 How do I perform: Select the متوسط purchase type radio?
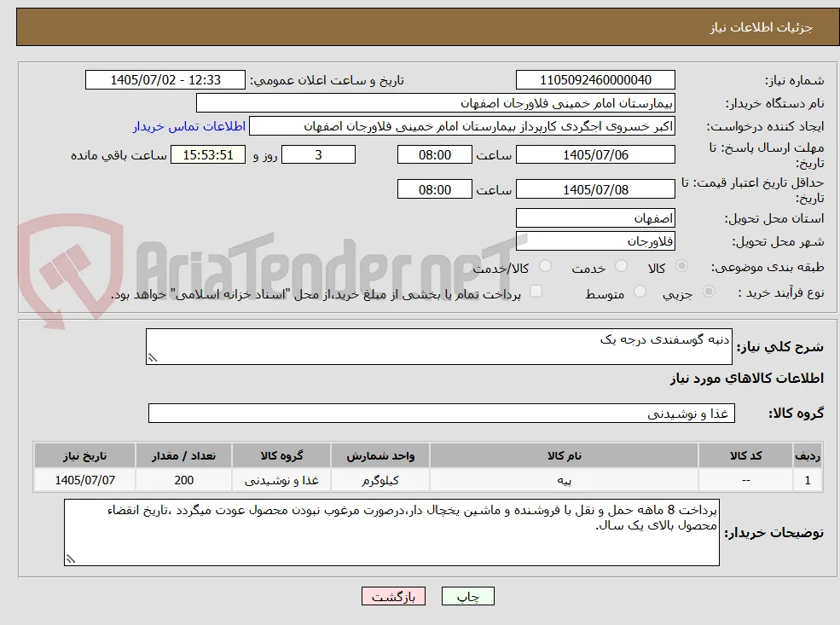click(640, 292)
